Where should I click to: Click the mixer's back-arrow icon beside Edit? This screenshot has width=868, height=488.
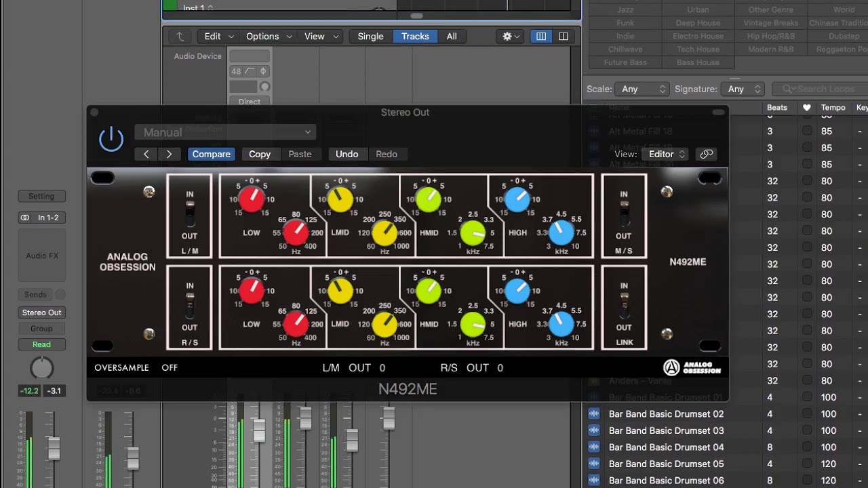(x=180, y=37)
